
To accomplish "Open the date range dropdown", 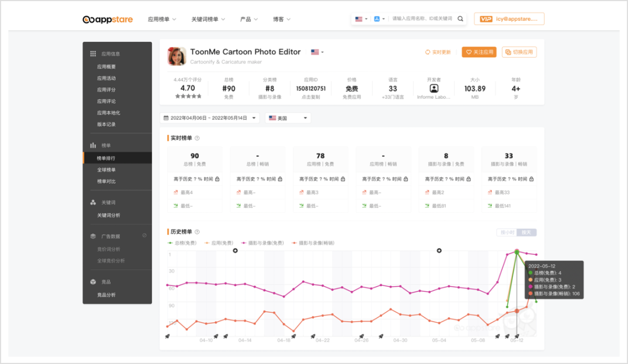I will pyautogui.click(x=210, y=118).
